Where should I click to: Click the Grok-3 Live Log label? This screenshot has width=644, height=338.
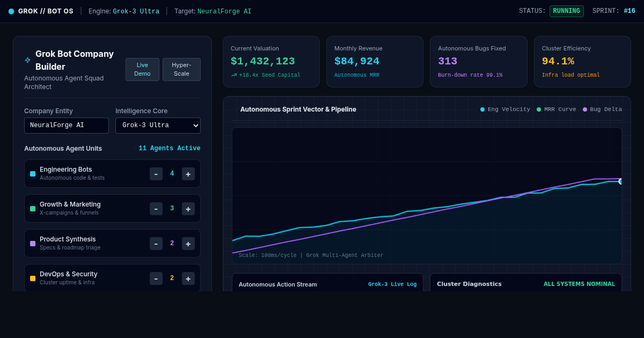[x=392, y=284]
